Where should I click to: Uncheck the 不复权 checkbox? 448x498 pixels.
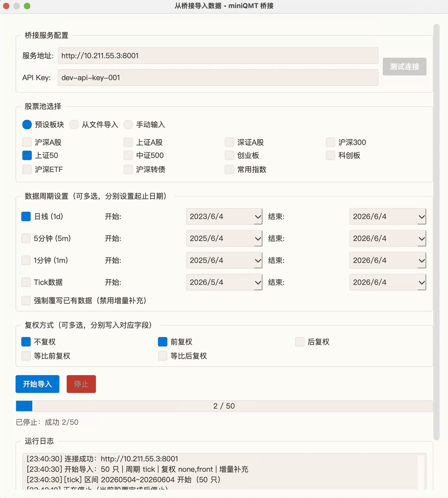point(26,342)
